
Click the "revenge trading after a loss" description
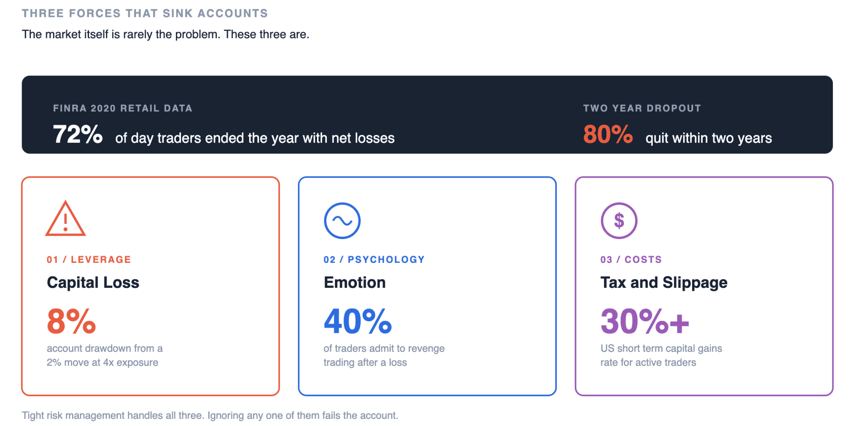click(x=384, y=355)
